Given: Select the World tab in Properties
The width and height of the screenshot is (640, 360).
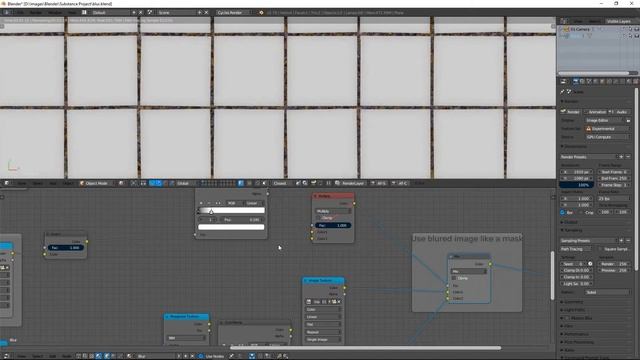Looking at the screenshot, I should (x=596, y=82).
